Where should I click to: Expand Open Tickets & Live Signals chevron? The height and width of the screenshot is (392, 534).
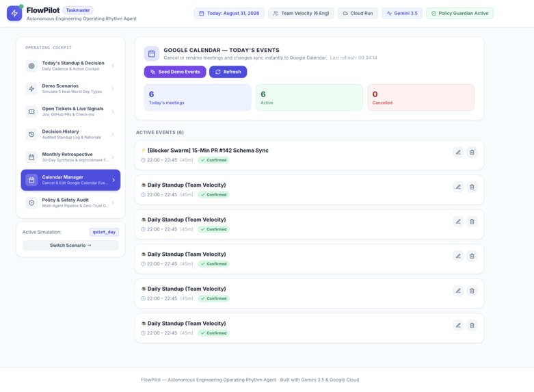point(113,112)
